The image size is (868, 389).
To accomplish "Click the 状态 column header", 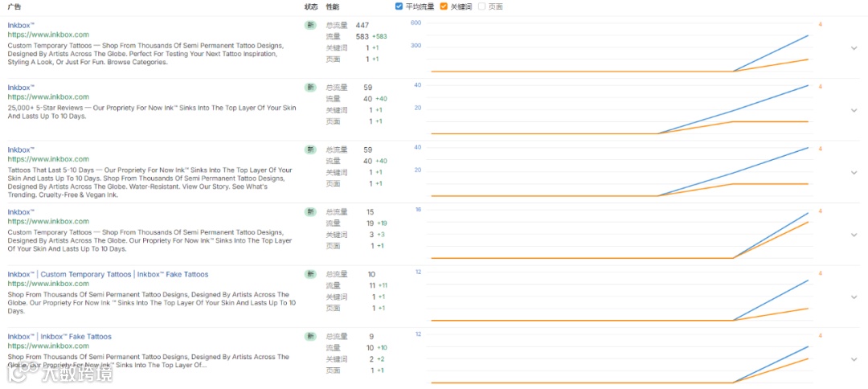I will tap(311, 6).
